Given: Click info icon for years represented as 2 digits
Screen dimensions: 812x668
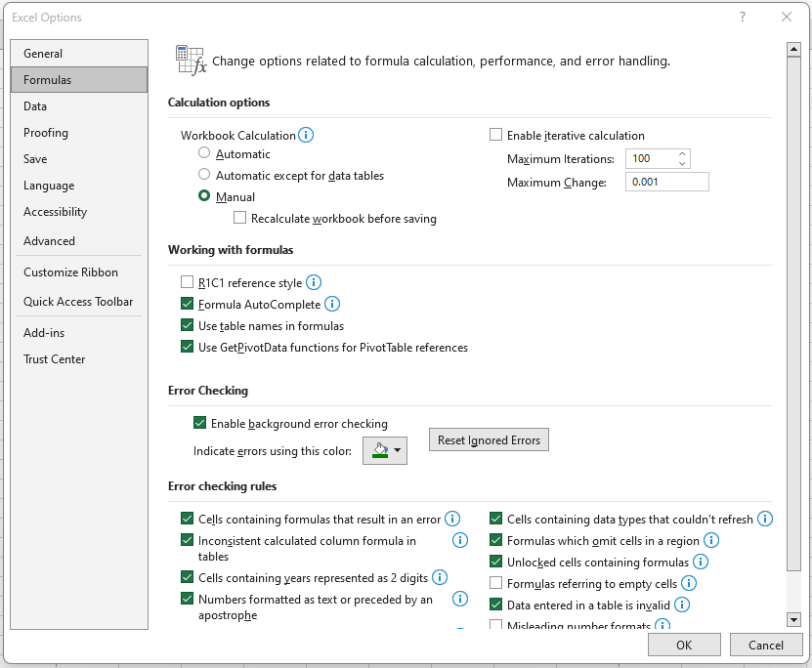Looking at the screenshot, I should pos(440,577).
